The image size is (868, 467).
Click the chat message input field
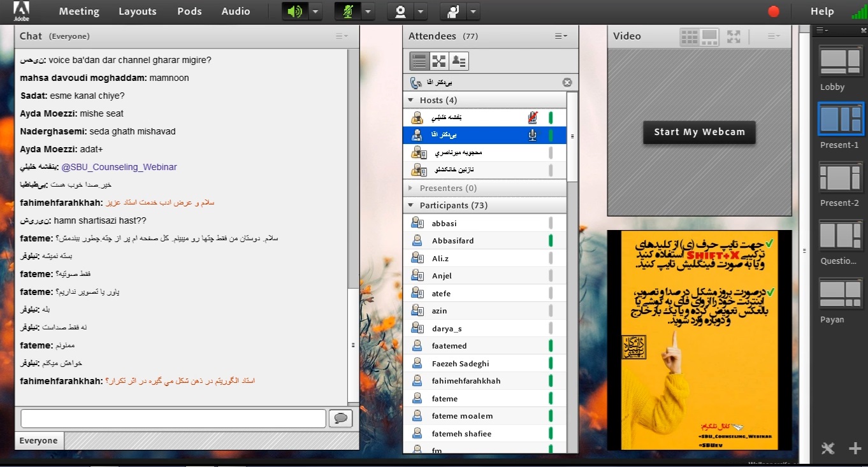point(173,418)
